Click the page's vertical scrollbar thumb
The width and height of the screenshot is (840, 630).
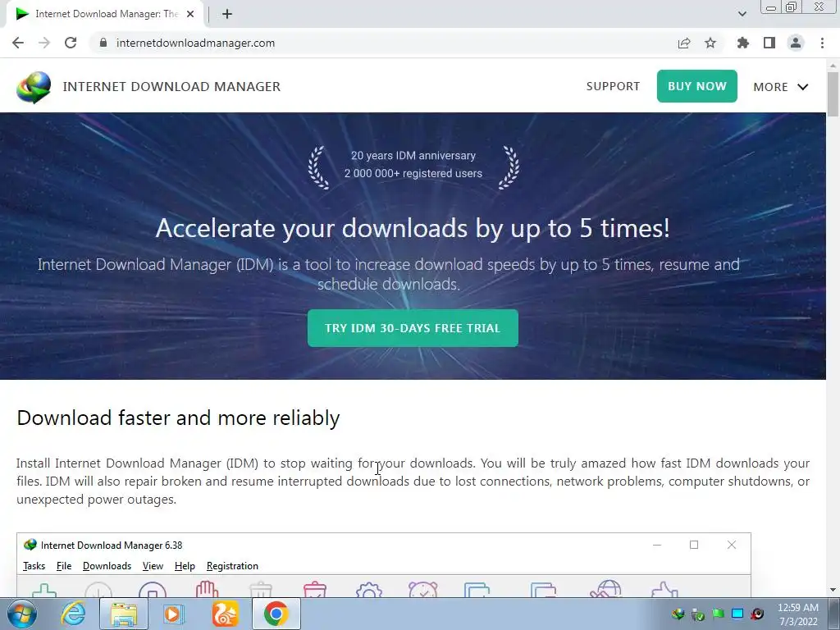point(833,94)
